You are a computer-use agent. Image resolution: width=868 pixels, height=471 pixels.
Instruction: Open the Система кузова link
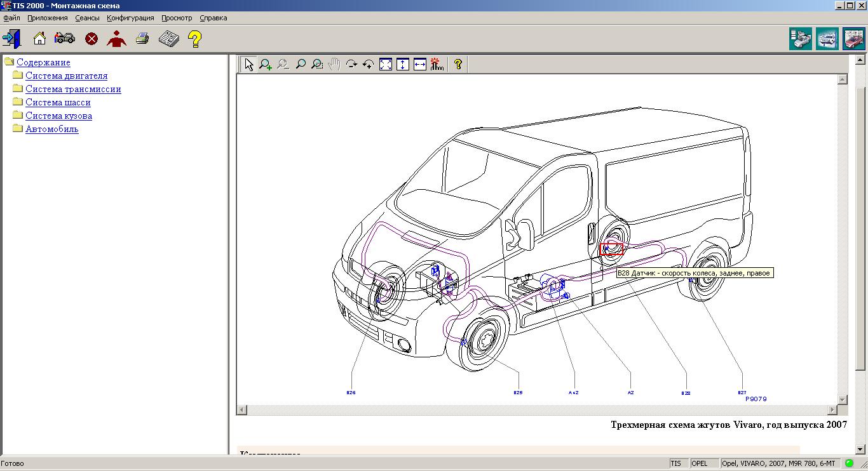pos(58,116)
